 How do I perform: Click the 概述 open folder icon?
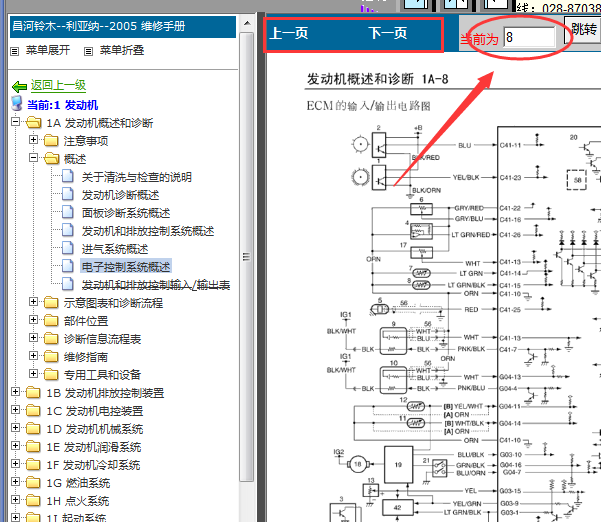pyautogui.click(x=52, y=158)
